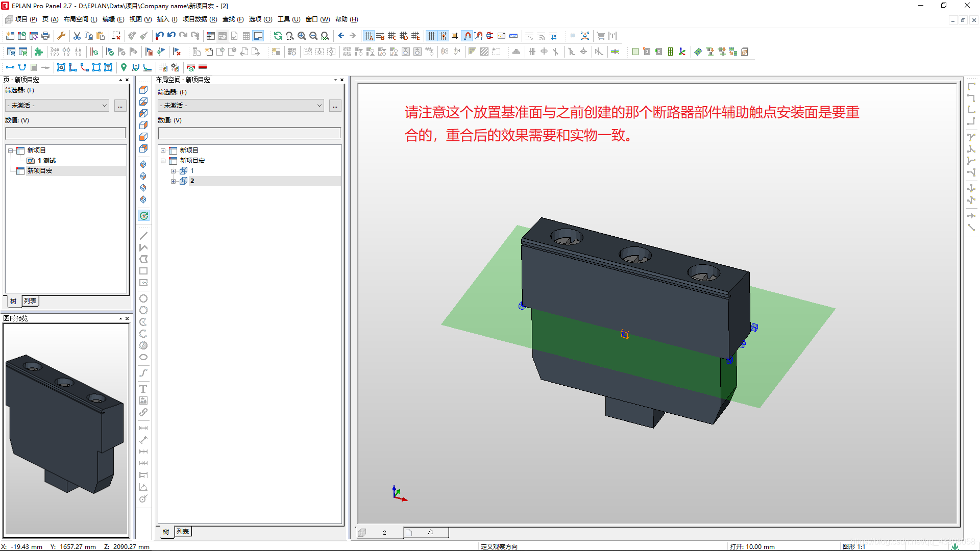Image resolution: width=980 pixels, height=551 pixels.
Task: Toggle the grid display button
Action: [x=431, y=36]
